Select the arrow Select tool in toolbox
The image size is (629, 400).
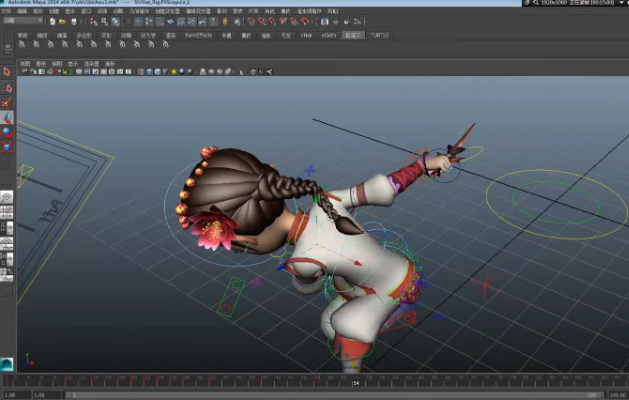point(6,72)
